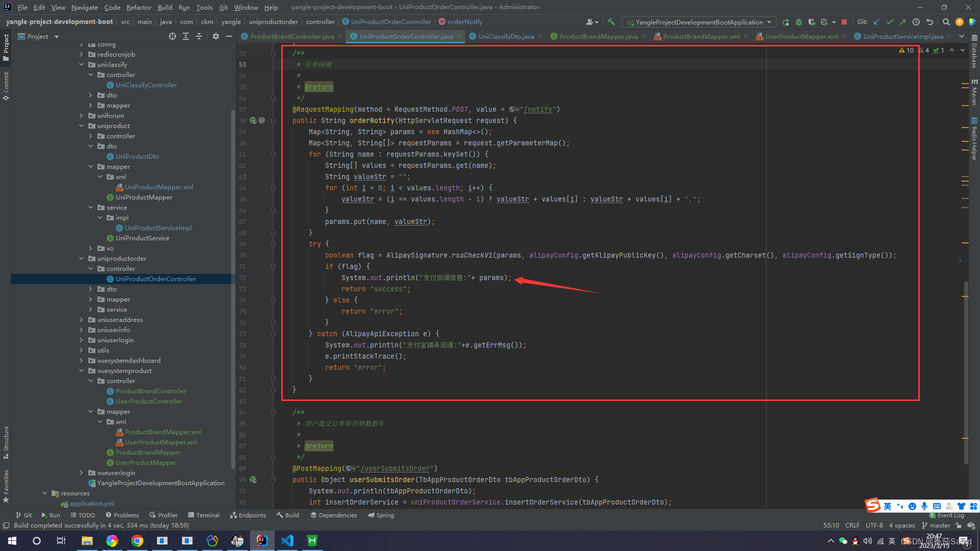Collapse the vuesystemproduct folder
980x551 pixels.
[81, 371]
